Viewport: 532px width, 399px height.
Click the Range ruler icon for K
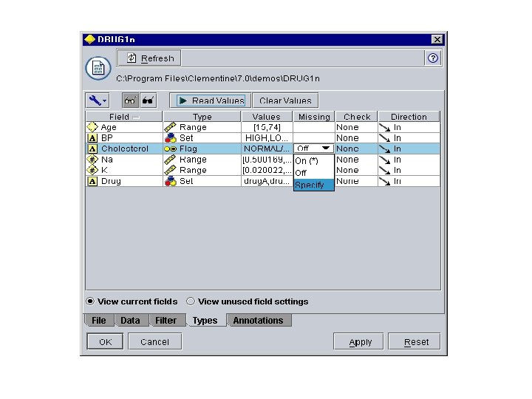170,170
